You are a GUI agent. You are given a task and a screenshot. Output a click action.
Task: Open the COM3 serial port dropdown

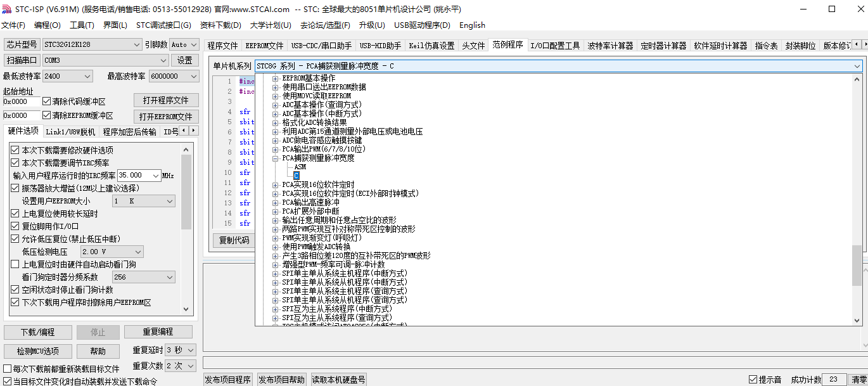coord(105,60)
